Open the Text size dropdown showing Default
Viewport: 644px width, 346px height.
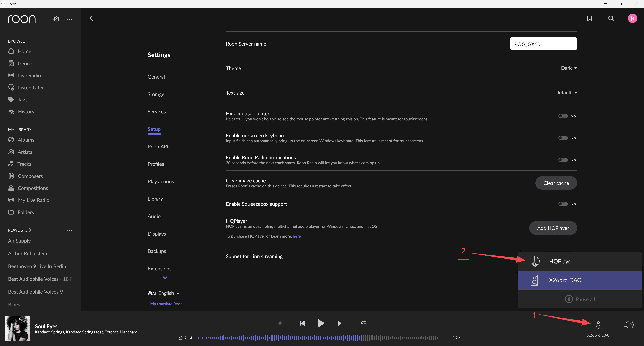[566, 92]
